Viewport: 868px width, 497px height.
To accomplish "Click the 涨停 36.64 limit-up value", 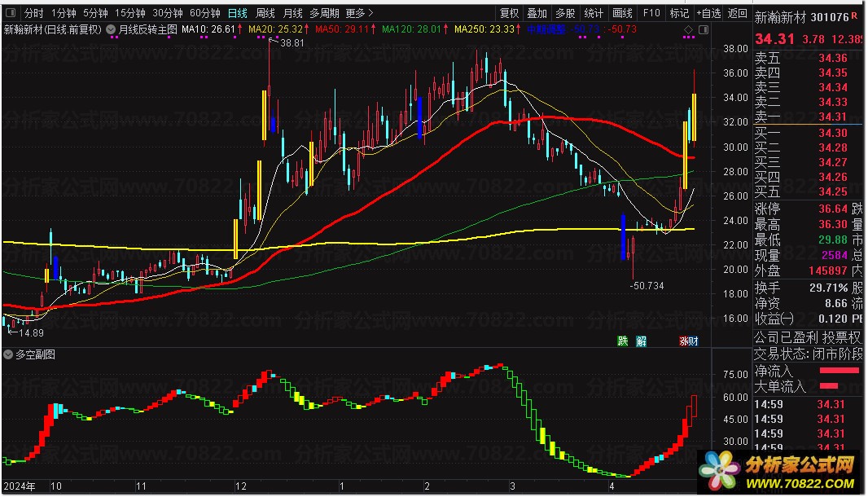I will pyautogui.click(x=833, y=209).
